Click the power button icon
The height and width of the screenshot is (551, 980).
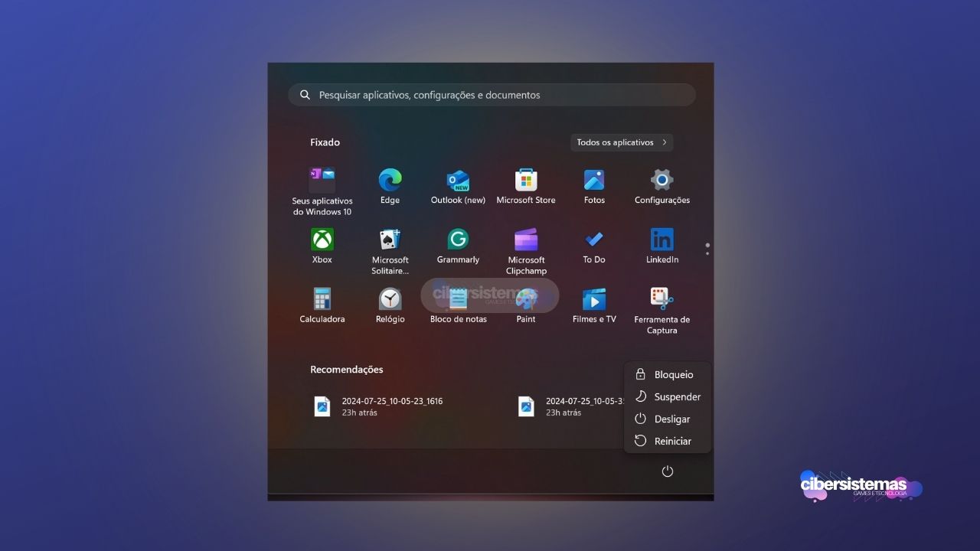point(668,471)
